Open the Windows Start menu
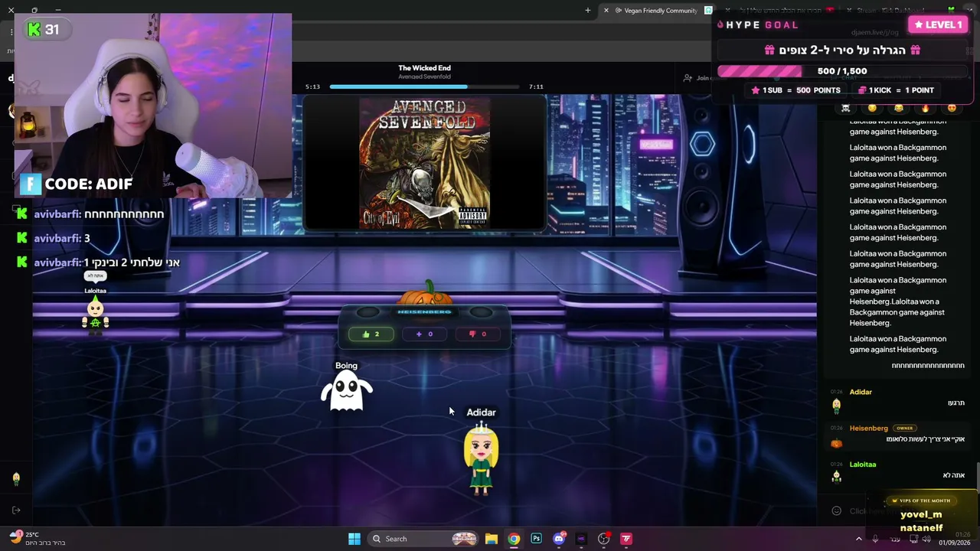The image size is (980, 551). [x=354, y=539]
